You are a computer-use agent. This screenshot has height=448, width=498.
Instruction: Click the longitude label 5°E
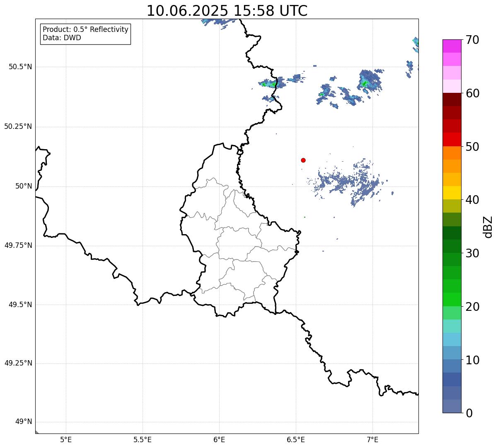[66, 439]
